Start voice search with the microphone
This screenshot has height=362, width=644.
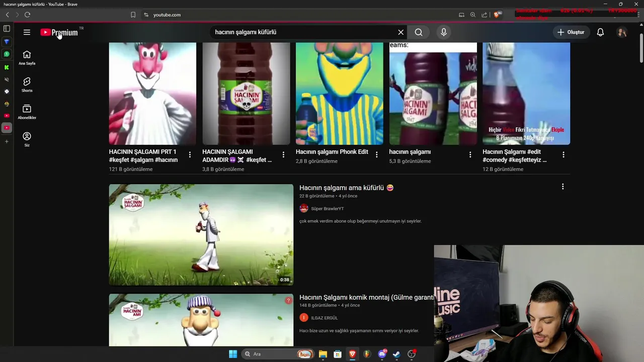444,32
